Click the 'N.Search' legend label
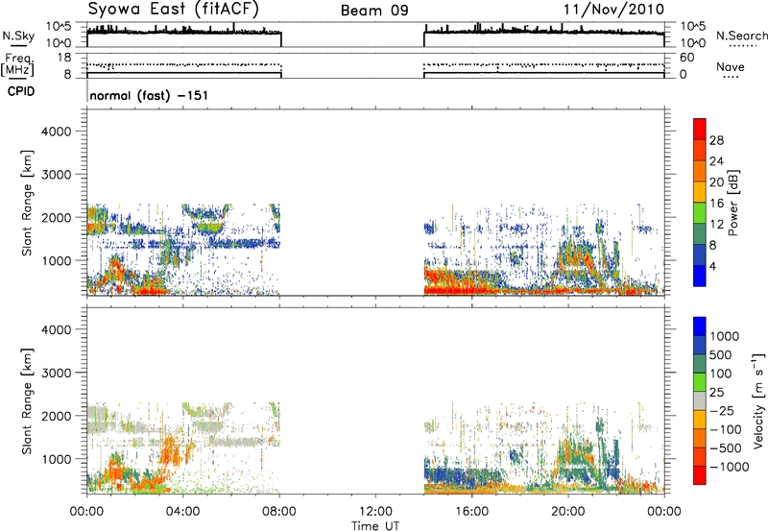This screenshot has height=532, width=768. (x=741, y=36)
